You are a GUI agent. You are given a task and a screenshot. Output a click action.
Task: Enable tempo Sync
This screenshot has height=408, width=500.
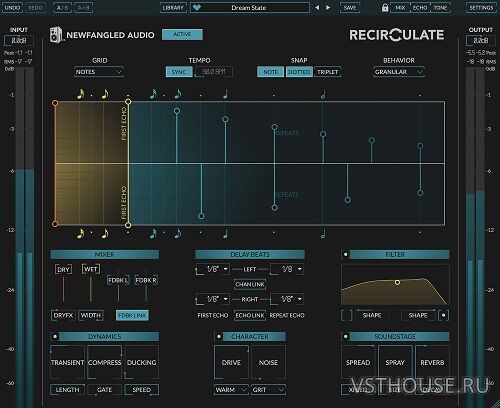(179, 72)
